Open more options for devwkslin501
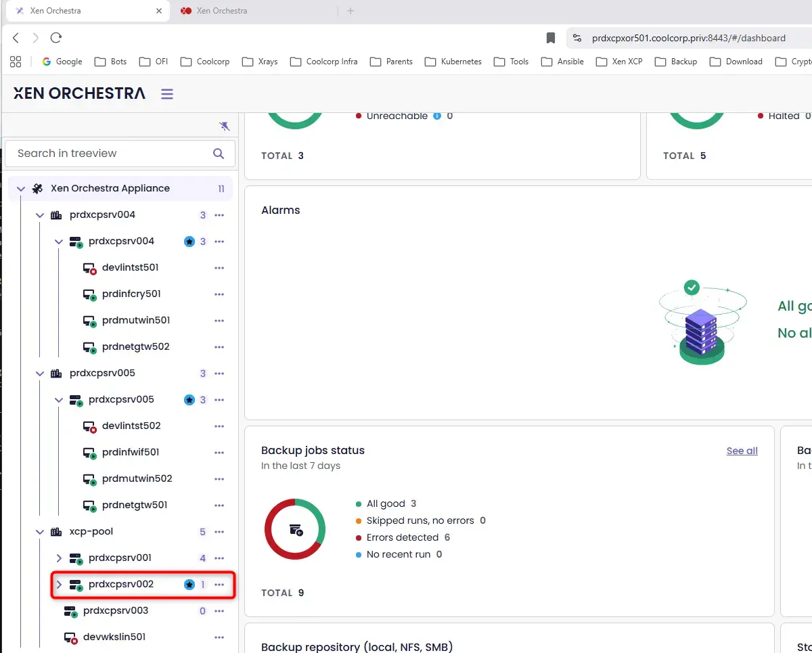The image size is (812, 653). tap(219, 637)
